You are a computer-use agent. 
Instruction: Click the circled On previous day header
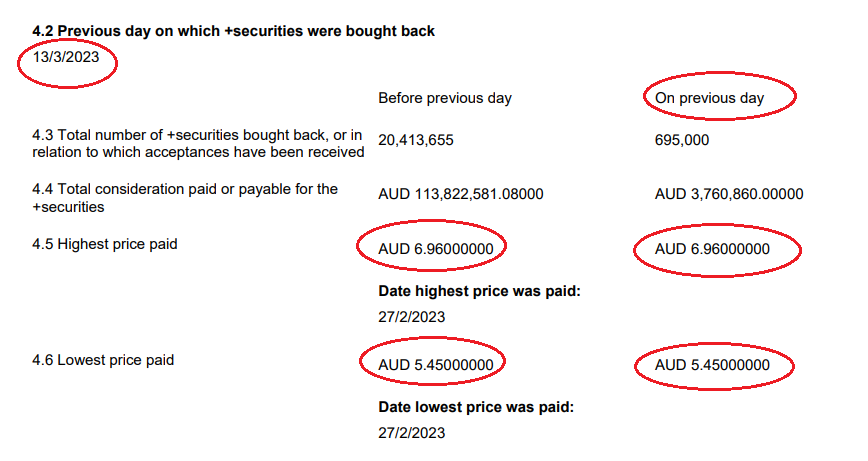click(710, 98)
